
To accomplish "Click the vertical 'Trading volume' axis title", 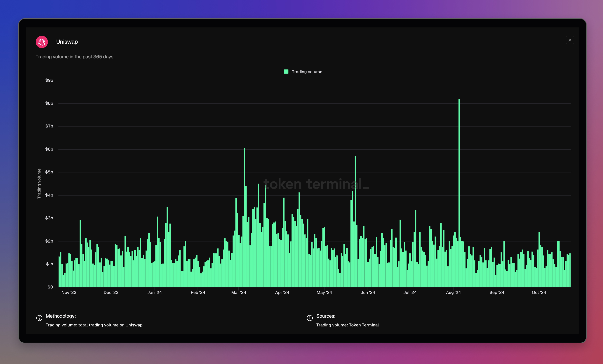I will pyautogui.click(x=39, y=184).
